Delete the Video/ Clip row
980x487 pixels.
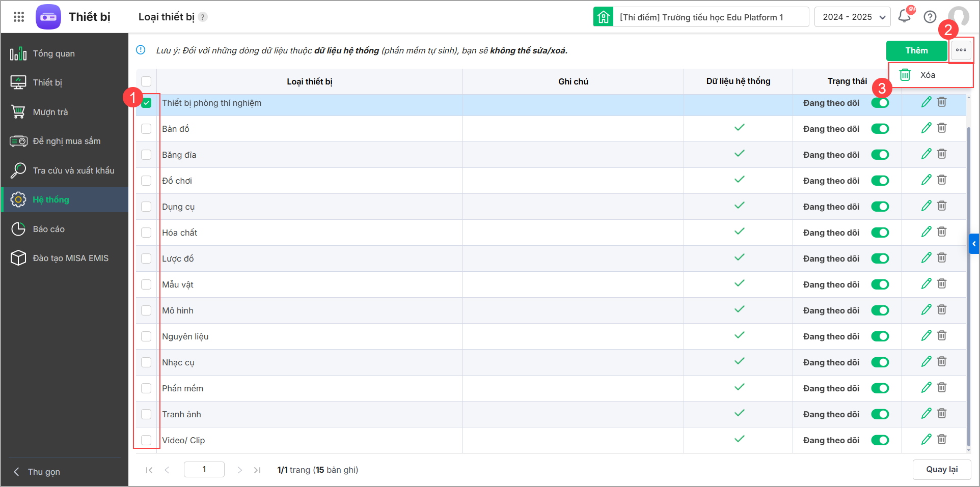point(942,440)
